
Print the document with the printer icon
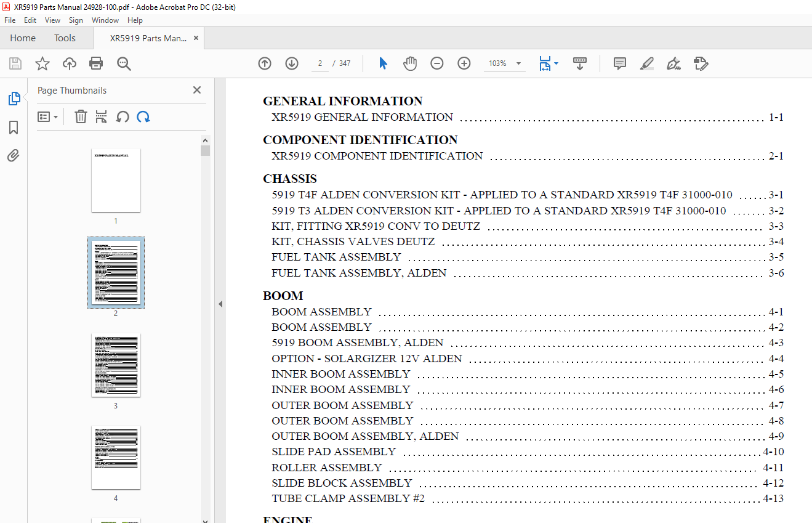(96, 63)
